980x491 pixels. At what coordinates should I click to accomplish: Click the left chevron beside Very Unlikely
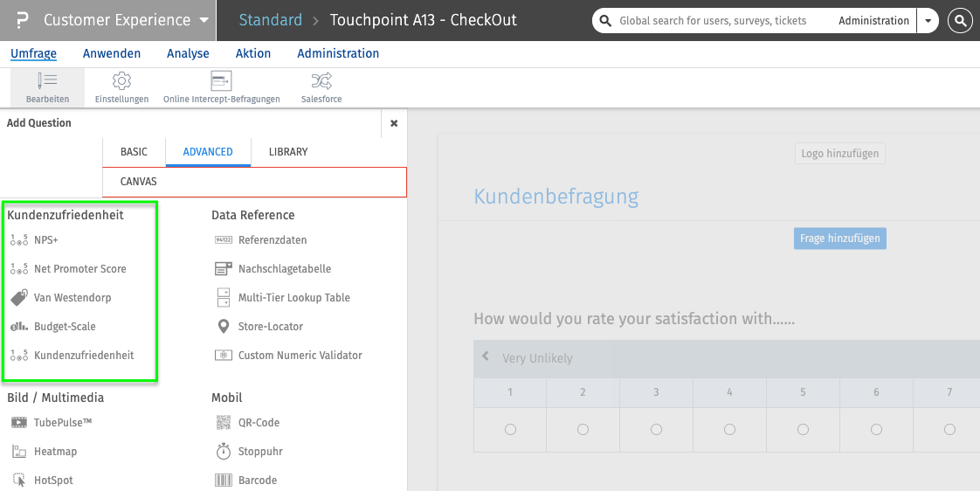pos(487,357)
